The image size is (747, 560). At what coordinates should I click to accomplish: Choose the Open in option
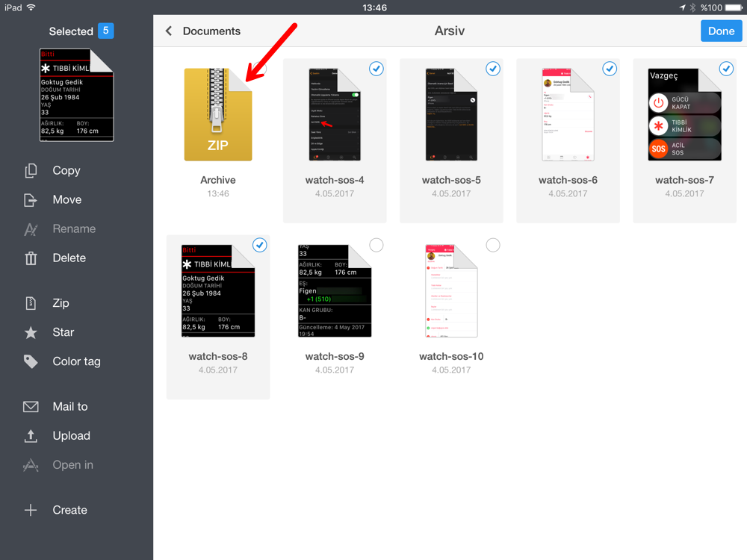tap(72, 465)
